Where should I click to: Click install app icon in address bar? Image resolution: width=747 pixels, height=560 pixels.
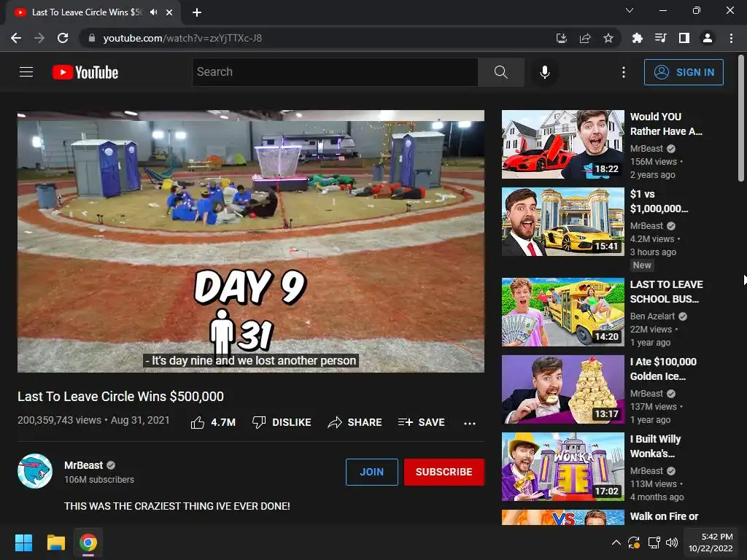coord(562,38)
